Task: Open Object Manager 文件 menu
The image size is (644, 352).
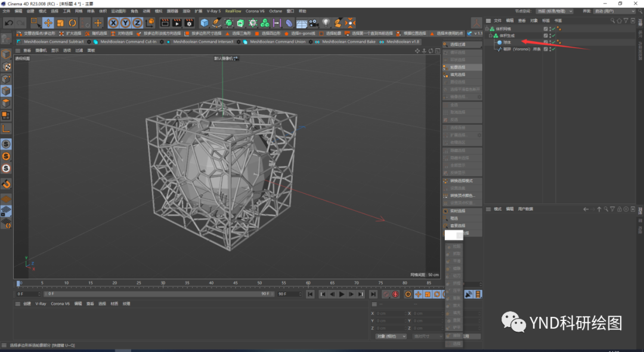Action: pyautogui.click(x=497, y=20)
